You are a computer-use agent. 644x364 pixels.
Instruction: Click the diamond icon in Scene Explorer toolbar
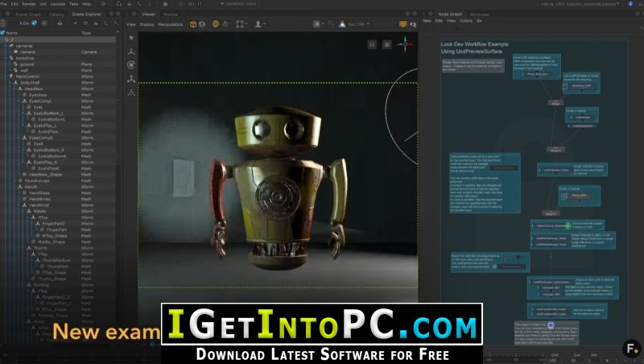(85, 23)
